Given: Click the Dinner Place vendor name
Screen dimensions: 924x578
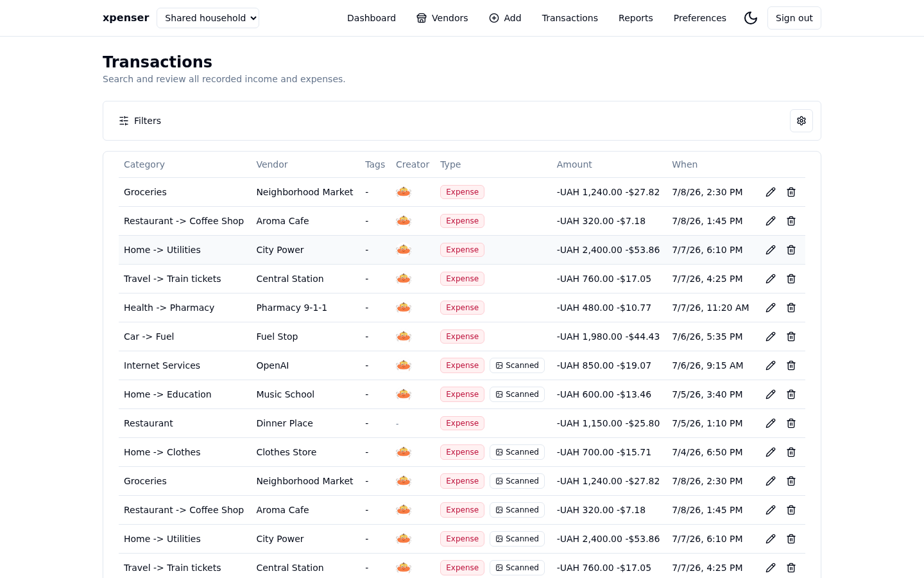Looking at the screenshot, I should pyautogui.click(x=285, y=423).
